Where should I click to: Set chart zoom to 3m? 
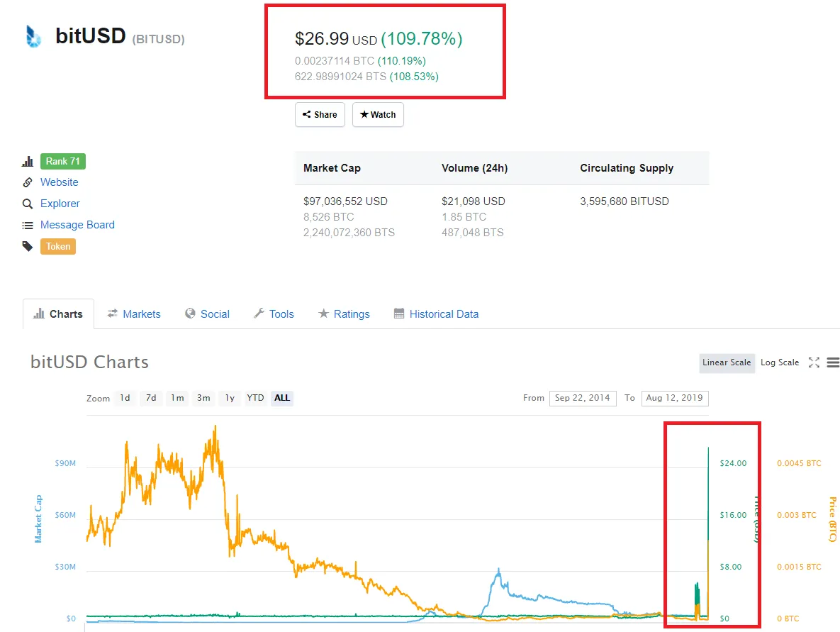click(x=203, y=399)
